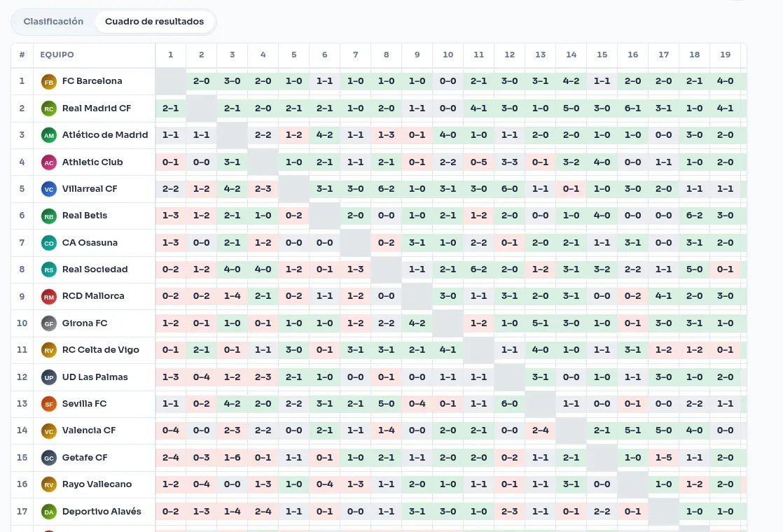Click the 4-0 result in Barcelona's row
This screenshot has height=532, width=783.
click(x=725, y=80)
